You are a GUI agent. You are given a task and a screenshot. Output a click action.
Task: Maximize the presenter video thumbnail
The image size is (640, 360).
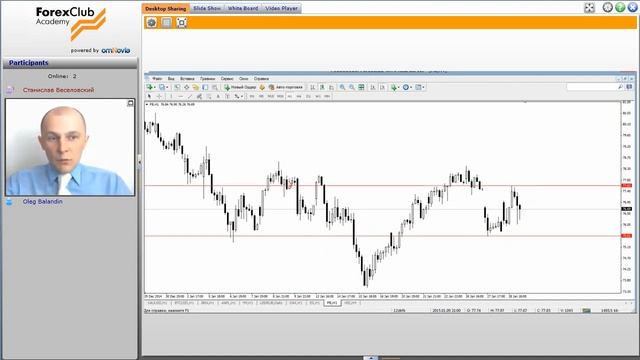click(130, 103)
